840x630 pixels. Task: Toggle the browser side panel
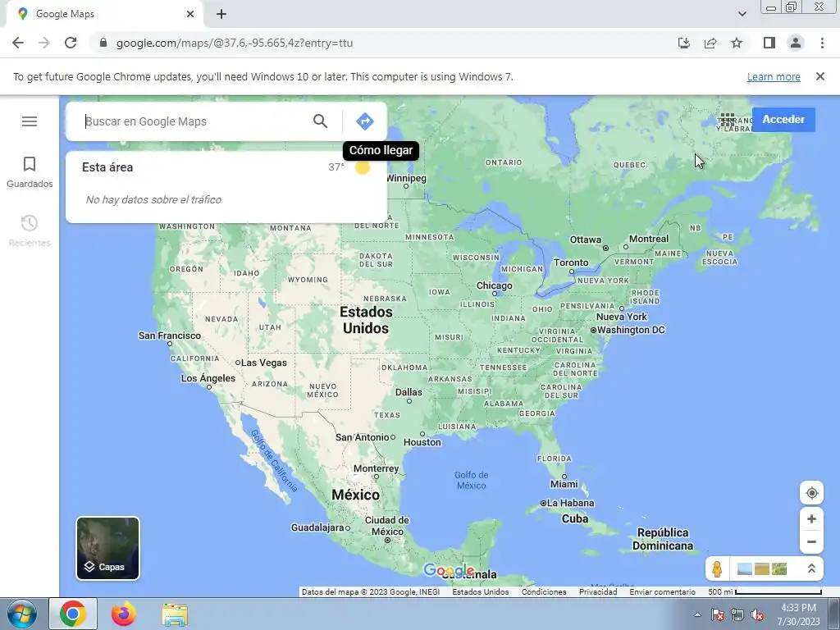click(769, 43)
